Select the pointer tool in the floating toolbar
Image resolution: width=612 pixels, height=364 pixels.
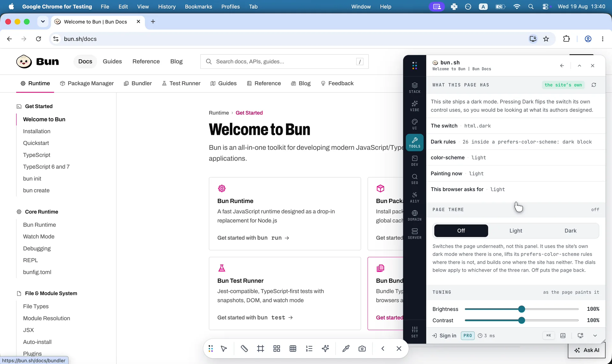(224, 349)
